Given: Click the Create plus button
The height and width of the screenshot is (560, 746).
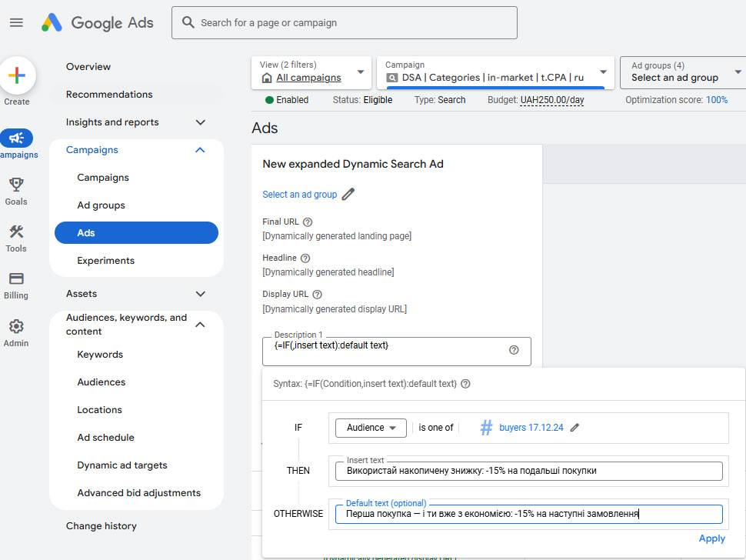Looking at the screenshot, I should (17, 75).
